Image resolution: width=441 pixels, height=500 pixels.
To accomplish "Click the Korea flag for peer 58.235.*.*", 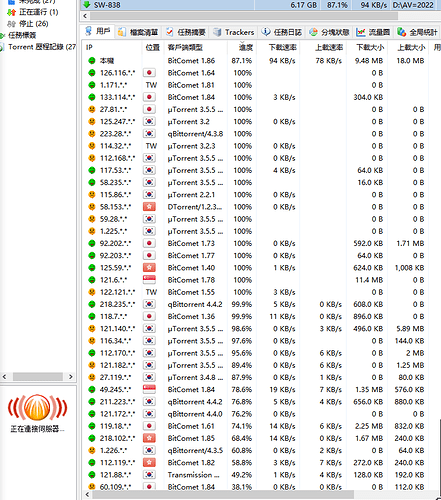I will click(149, 182).
